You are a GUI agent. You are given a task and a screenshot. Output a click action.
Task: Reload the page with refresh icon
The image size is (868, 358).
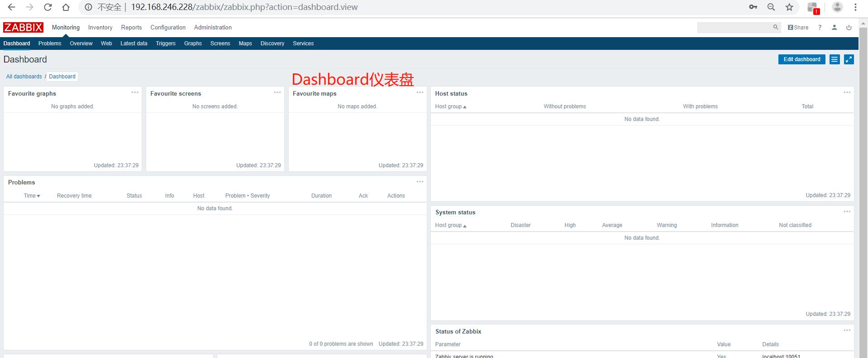point(48,7)
